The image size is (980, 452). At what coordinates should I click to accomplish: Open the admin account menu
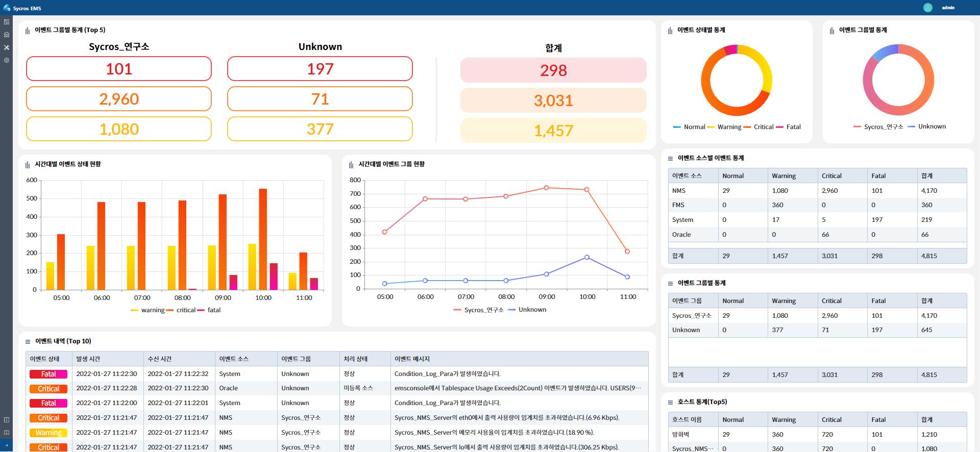tap(948, 8)
